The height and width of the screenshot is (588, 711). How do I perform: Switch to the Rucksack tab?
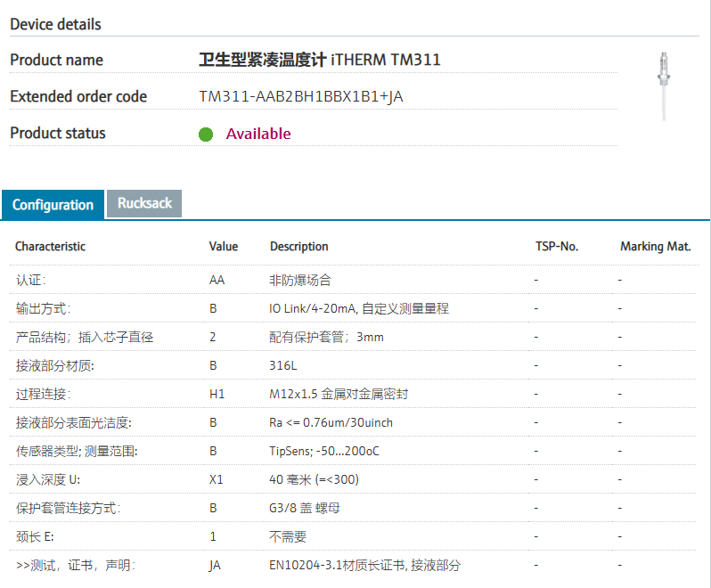point(144,203)
